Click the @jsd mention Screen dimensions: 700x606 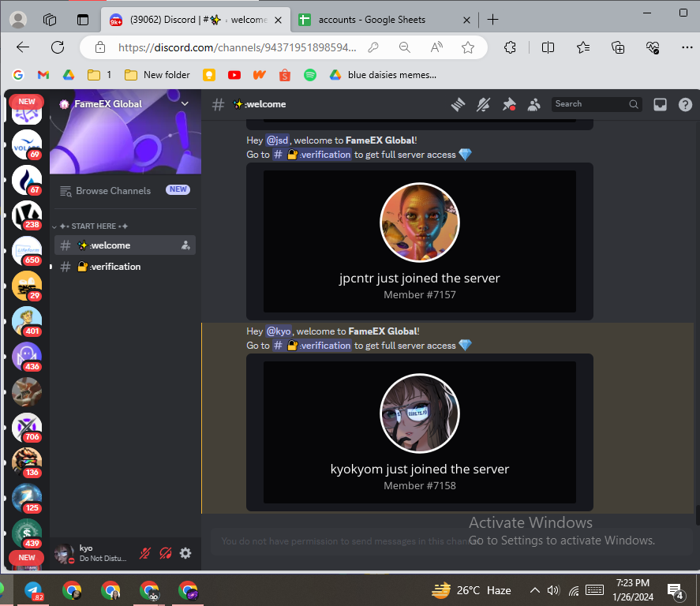pos(277,140)
